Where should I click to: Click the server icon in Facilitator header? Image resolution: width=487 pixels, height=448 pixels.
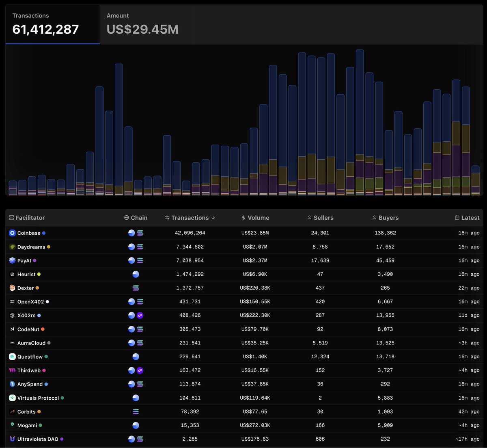[11, 218]
